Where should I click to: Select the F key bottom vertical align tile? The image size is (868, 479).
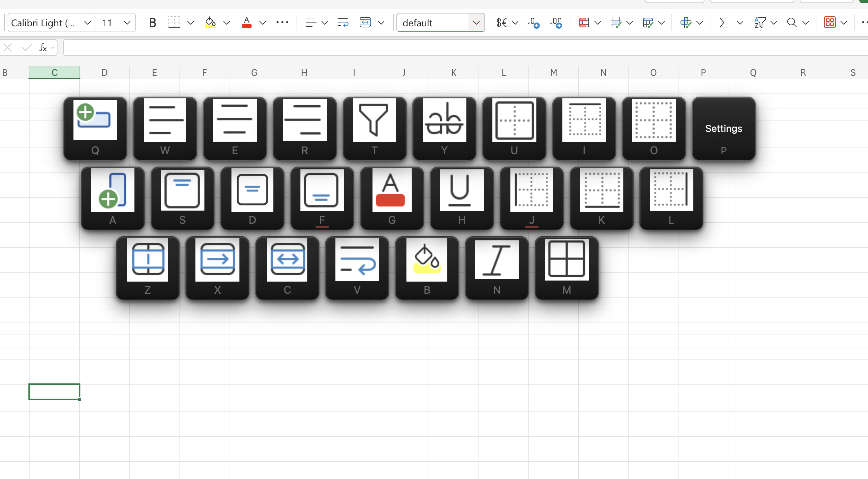pyautogui.click(x=322, y=198)
